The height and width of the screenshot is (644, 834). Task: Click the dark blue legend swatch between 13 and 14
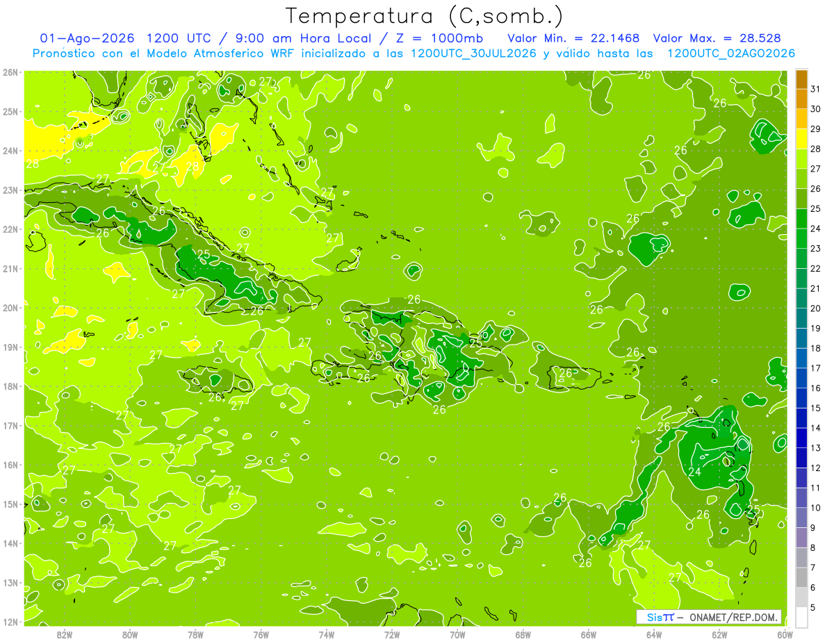coord(801,437)
